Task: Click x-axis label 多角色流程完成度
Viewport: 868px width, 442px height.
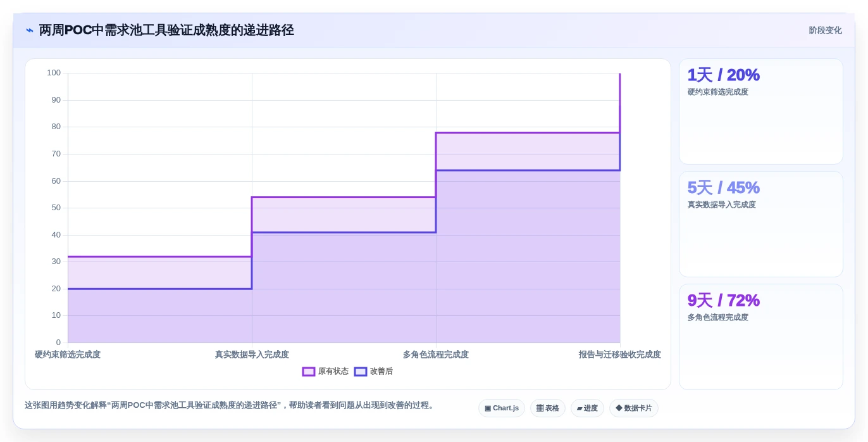Action: 436,355
